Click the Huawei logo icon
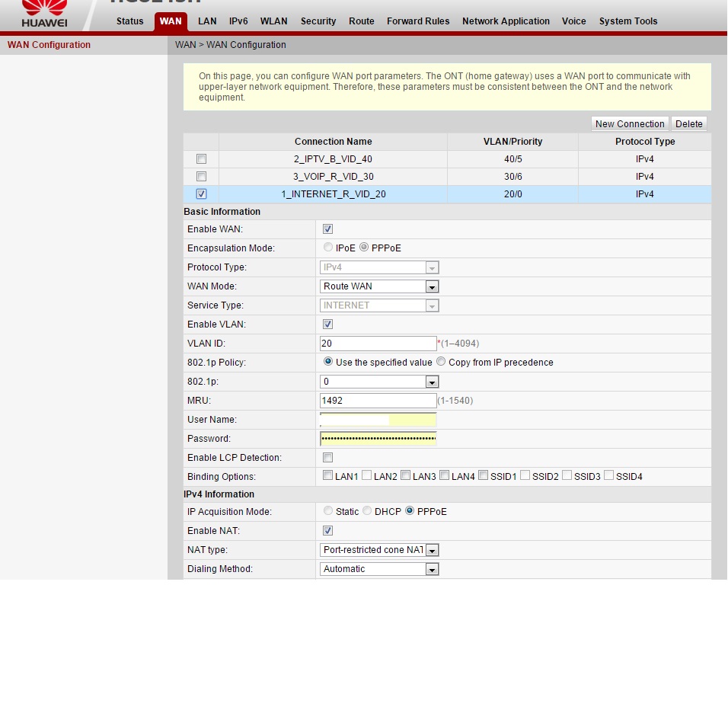Screen dimensions: 728x713 pos(43,9)
